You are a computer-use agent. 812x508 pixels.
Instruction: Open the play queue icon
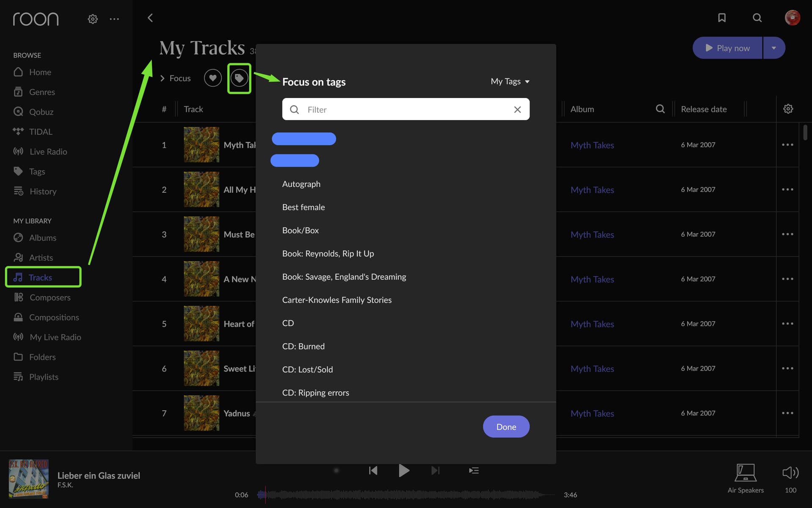[x=474, y=470]
